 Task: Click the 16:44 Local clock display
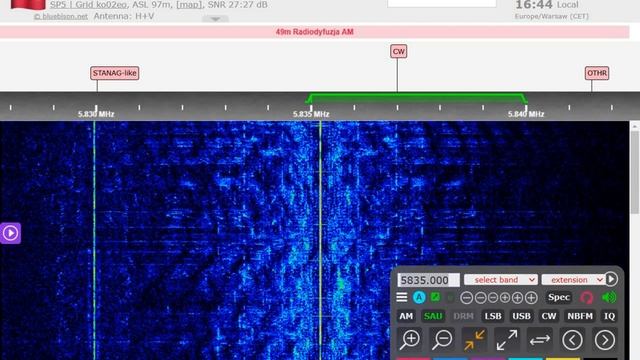tap(547, 5)
